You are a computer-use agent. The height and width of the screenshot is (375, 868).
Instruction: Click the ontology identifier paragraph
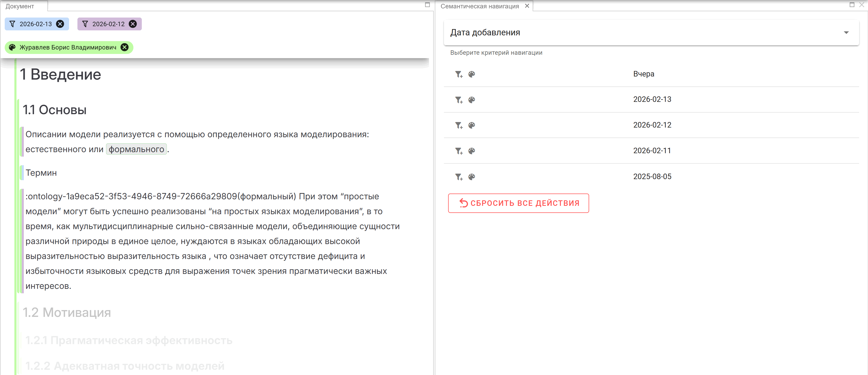(x=213, y=241)
